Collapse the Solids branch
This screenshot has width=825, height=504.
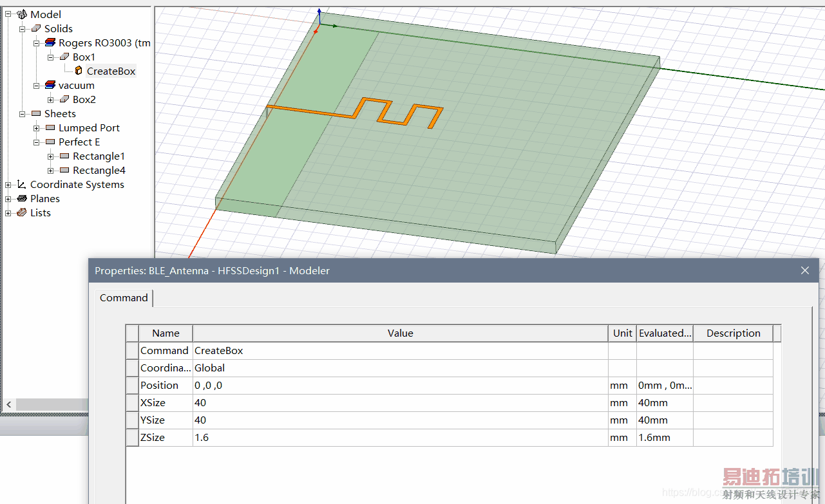click(x=23, y=28)
